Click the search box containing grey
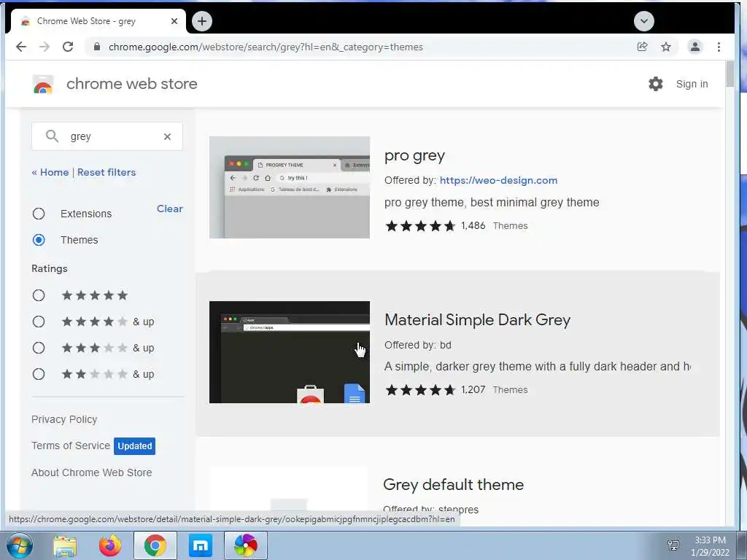 pyautogui.click(x=107, y=136)
